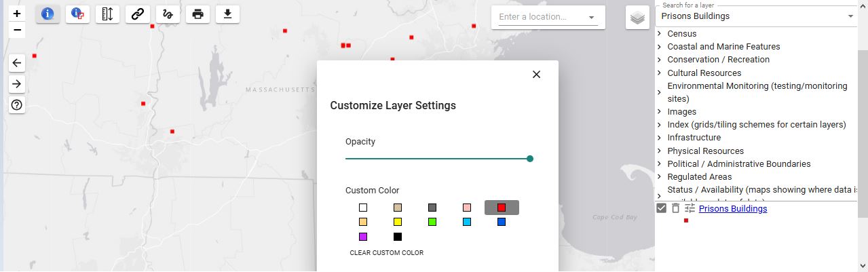Expand Coastal and Marine Features category
Viewport: 868px width, 272px height.
pos(659,47)
